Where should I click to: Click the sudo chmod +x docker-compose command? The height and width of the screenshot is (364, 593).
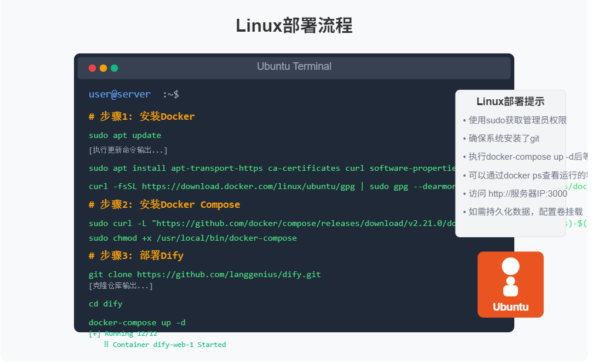194,240
